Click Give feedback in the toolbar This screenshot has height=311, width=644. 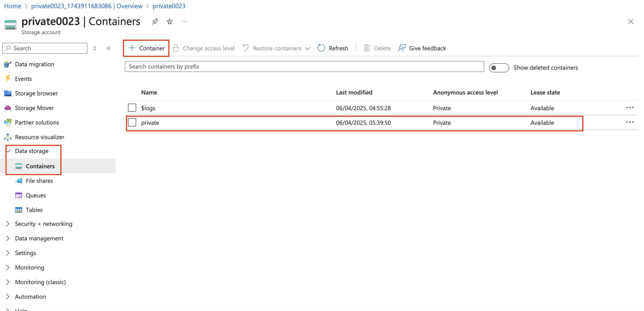(x=422, y=48)
